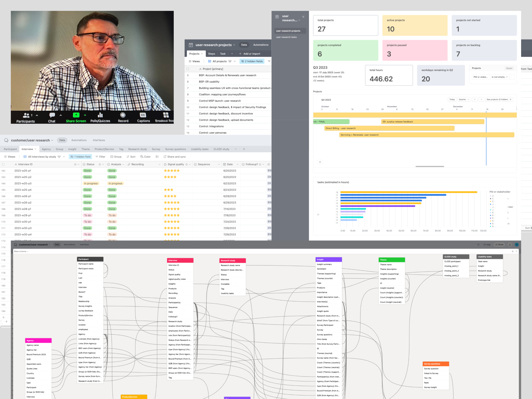Click the 'Add or import' button
This screenshot has width=532, height=399.
pos(250,54)
